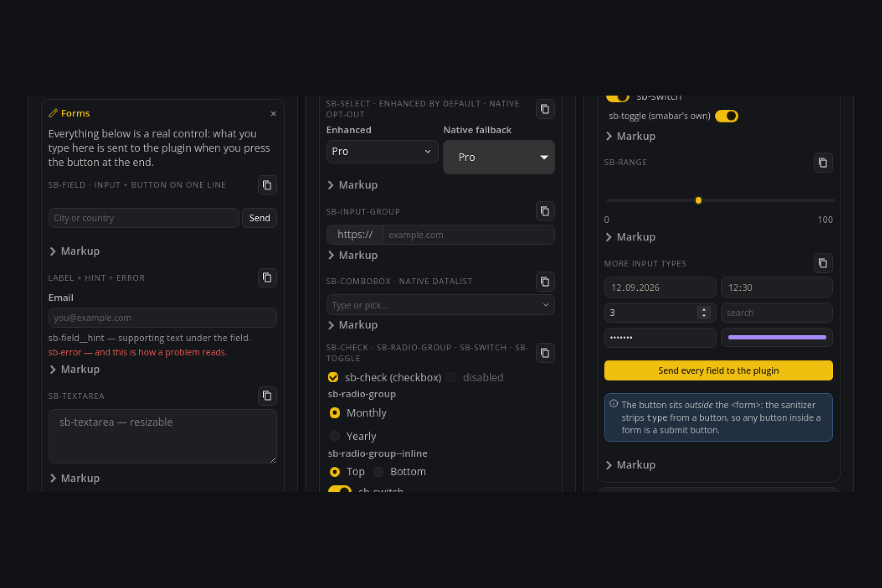Expand Markup below the sanitizer note
This screenshot has height=588, width=882.
tap(630, 465)
